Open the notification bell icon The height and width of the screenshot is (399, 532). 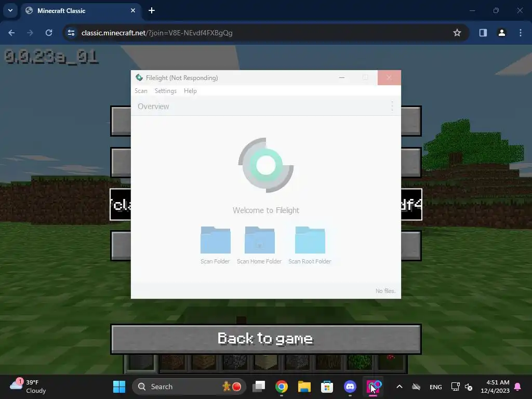pos(518,387)
